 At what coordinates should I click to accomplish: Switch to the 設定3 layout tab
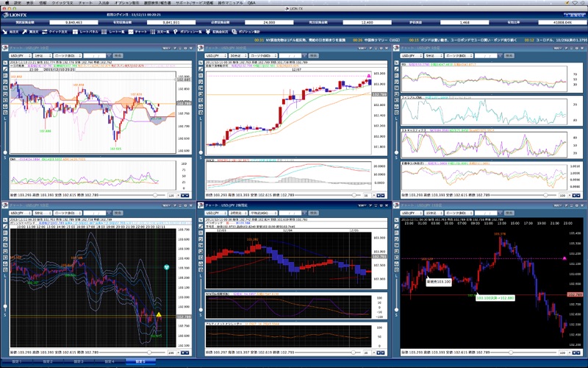(x=79, y=361)
